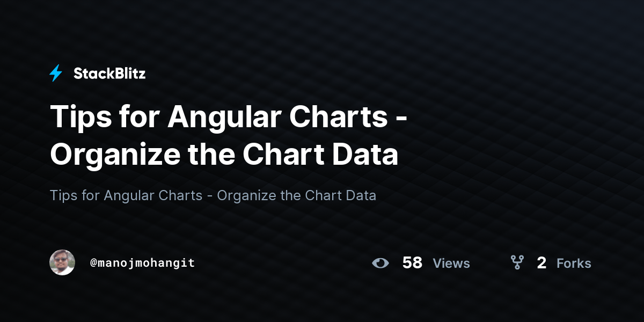Image resolution: width=644 pixels, height=322 pixels.
Task: Click the StackBlitz wordmark text
Action: pyautogui.click(x=109, y=74)
